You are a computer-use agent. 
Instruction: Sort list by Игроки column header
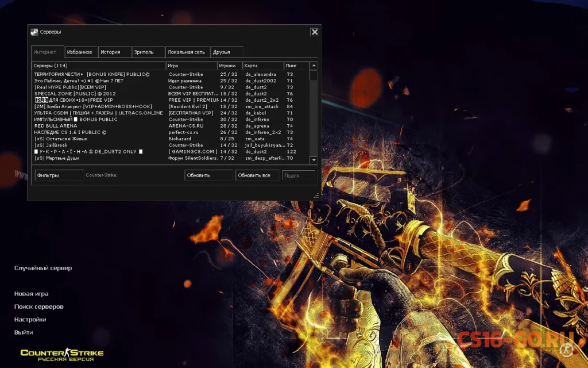click(x=229, y=66)
